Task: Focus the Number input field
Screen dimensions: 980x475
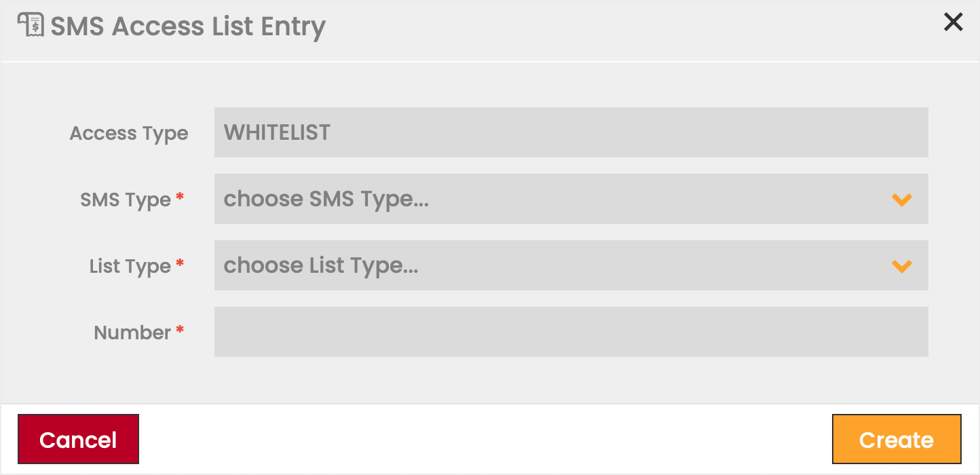Action: (570, 332)
